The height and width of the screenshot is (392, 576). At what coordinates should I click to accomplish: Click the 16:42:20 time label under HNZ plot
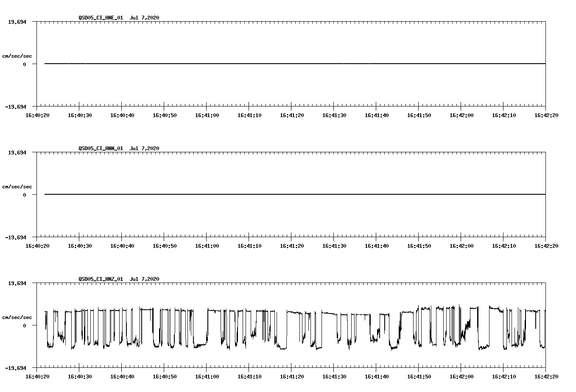click(x=546, y=377)
